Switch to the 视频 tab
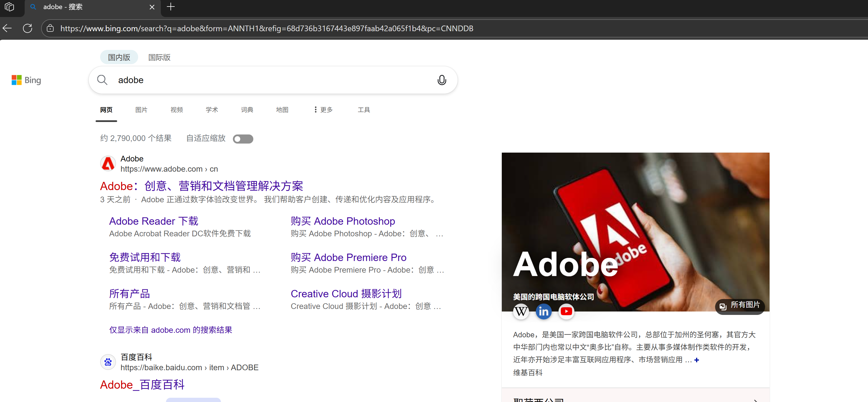Screen dimensions: 868x402 [x=176, y=110]
